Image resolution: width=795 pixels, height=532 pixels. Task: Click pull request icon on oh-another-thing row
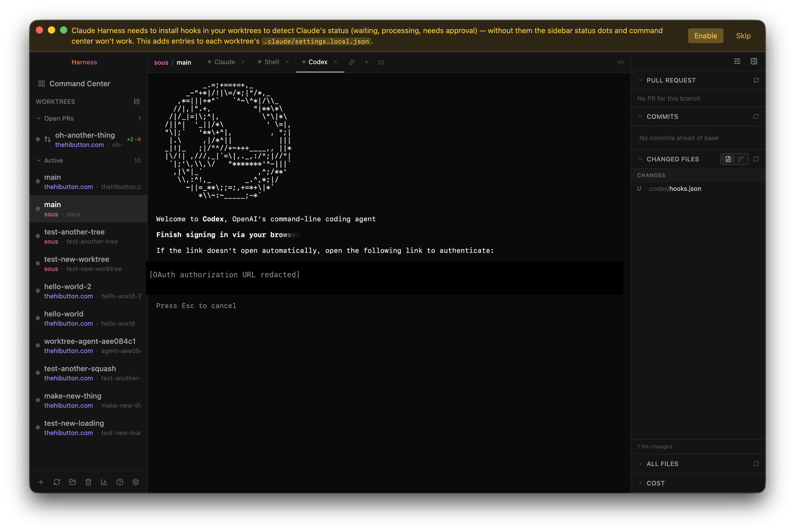coord(48,140)
